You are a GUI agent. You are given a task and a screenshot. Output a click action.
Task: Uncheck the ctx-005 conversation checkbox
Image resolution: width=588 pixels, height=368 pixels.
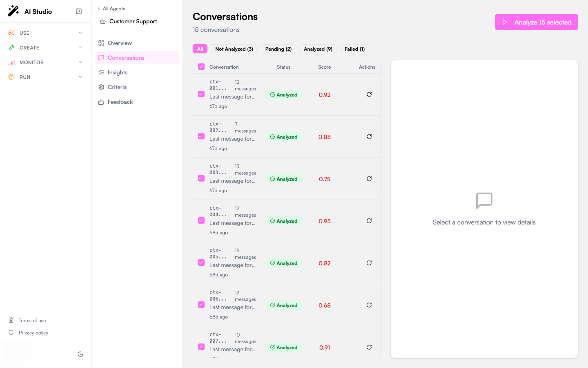pyautogui.click(x=201, y=263)
